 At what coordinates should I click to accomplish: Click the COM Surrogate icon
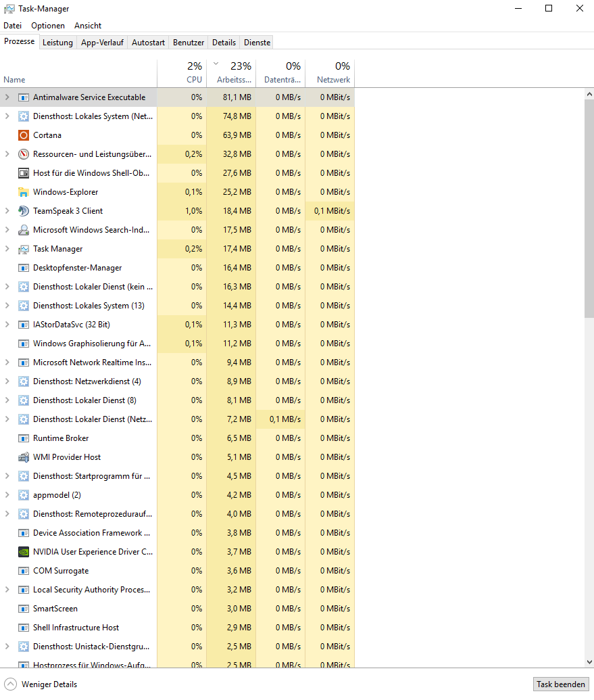[24, 571]
